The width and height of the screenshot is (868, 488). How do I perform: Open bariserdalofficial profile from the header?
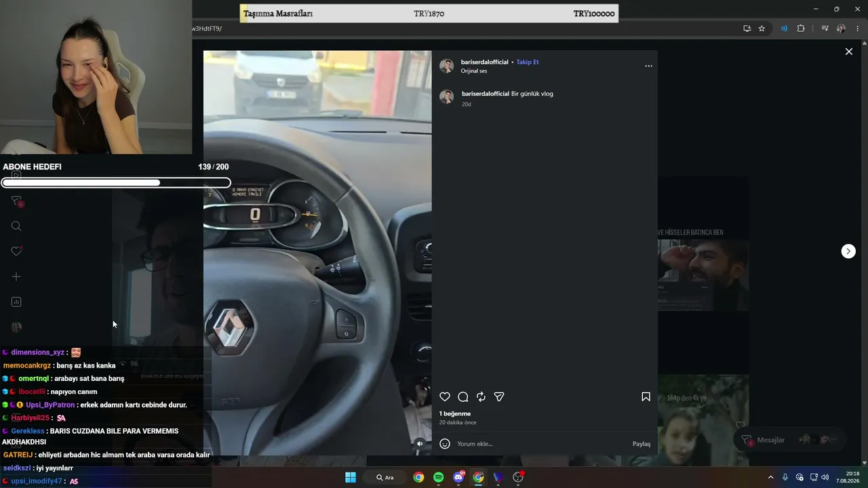pyautogui.click(x=484, y=62)
